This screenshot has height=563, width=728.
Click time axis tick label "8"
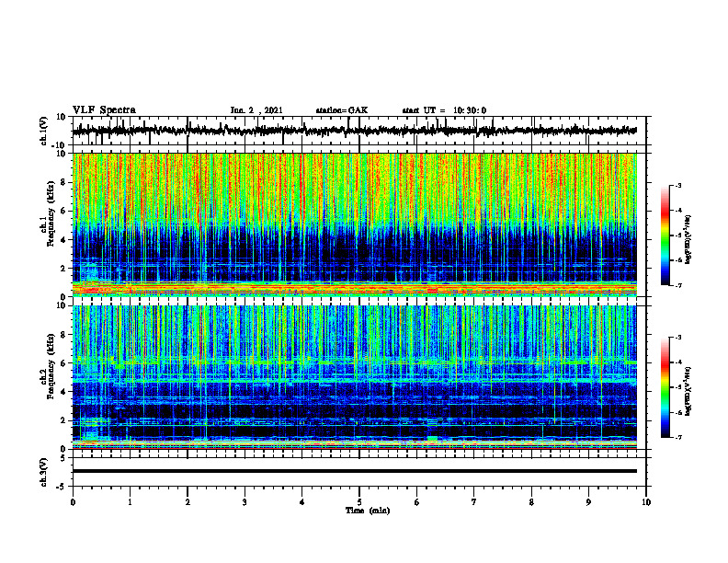531,502
